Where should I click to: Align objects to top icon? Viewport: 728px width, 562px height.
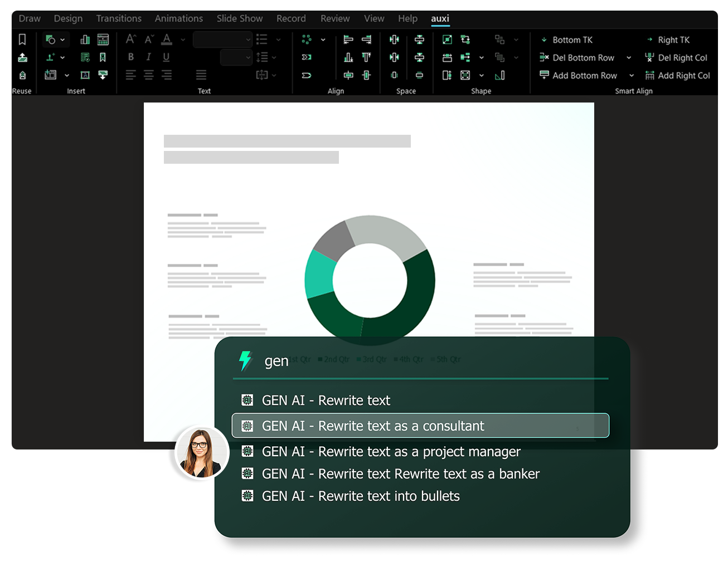click(x=366, y=57)
